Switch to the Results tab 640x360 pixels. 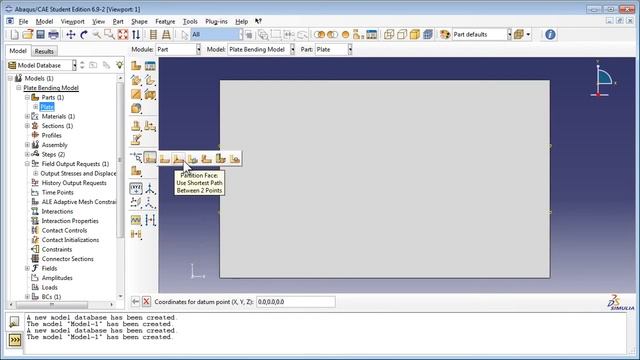tap(44, 51)
